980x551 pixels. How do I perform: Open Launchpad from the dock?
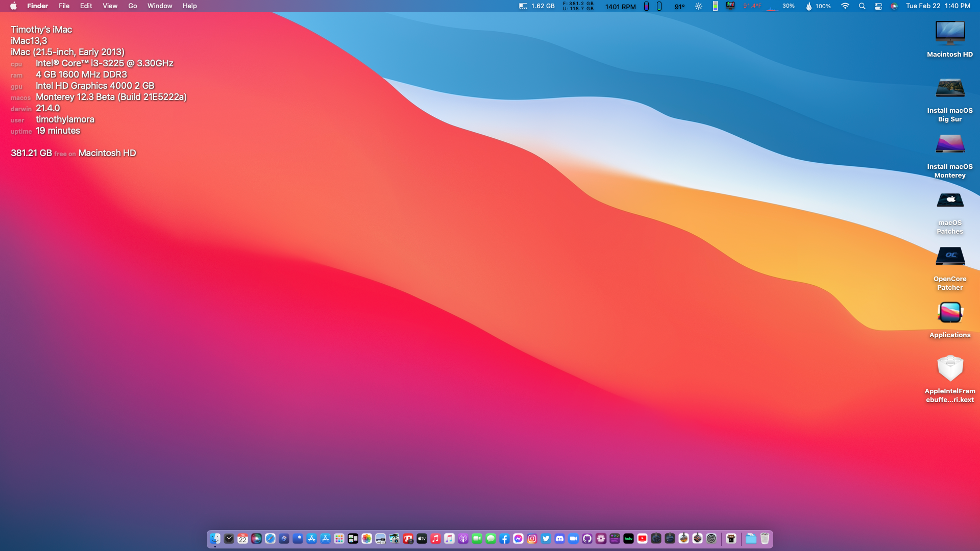tap(339, 539)
